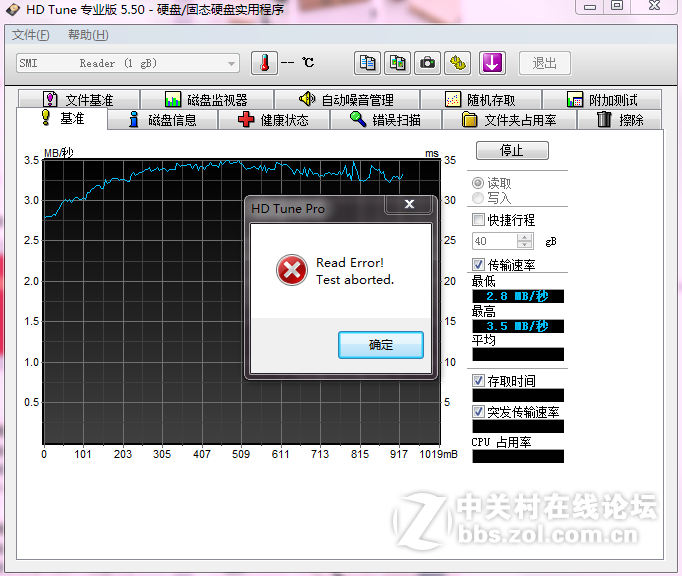Open the 文件(F) menu
Screen dimensions: 682x576
tap(30, 35)
